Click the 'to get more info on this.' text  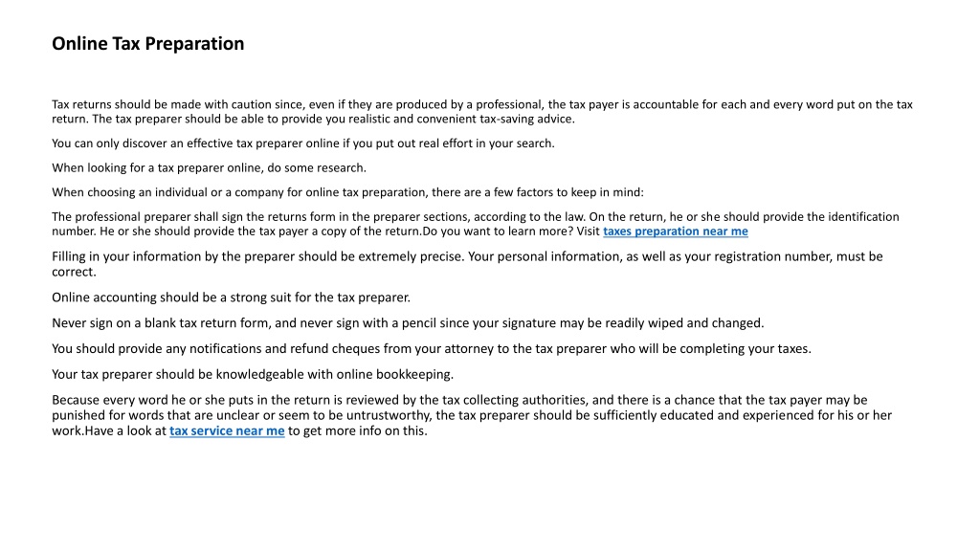click(358, 431)
